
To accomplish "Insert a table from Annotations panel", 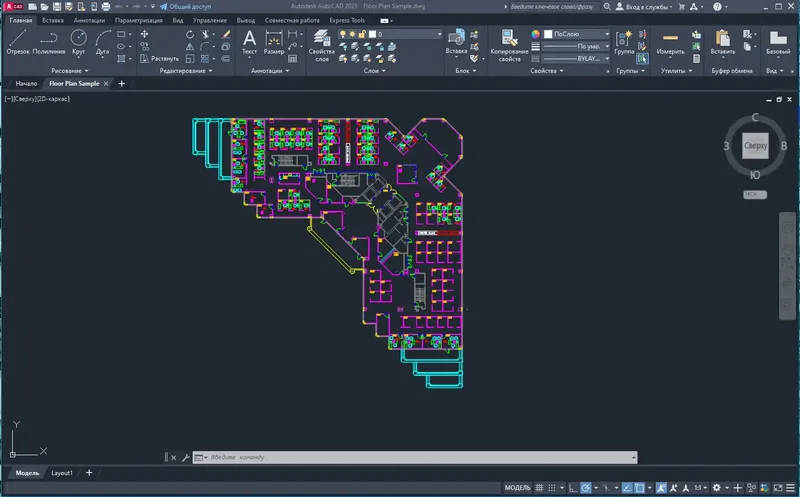I will [x=292, y=59].
